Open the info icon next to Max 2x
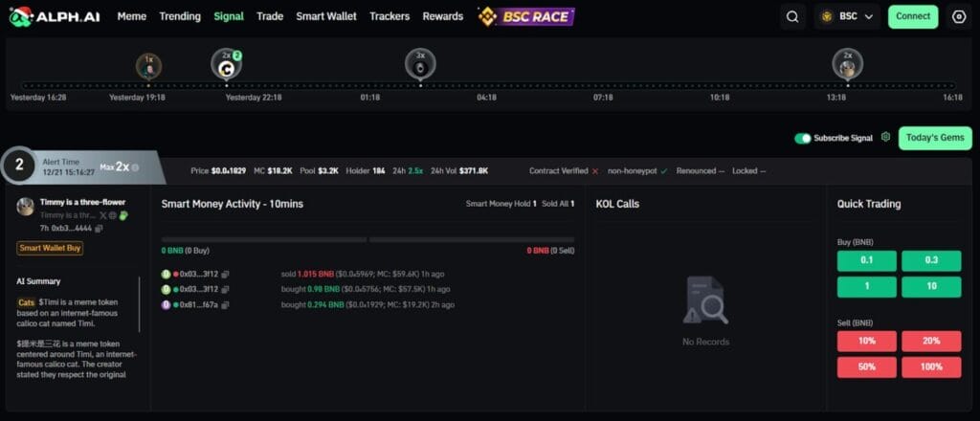This screenshot has height=421, width=980. click(135, 167)
